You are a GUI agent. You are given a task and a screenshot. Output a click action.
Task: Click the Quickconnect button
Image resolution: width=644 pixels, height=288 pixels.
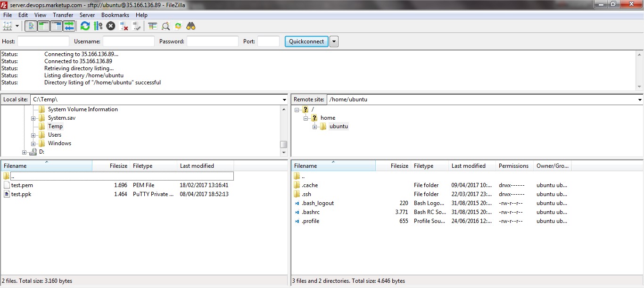coord(306,41)
